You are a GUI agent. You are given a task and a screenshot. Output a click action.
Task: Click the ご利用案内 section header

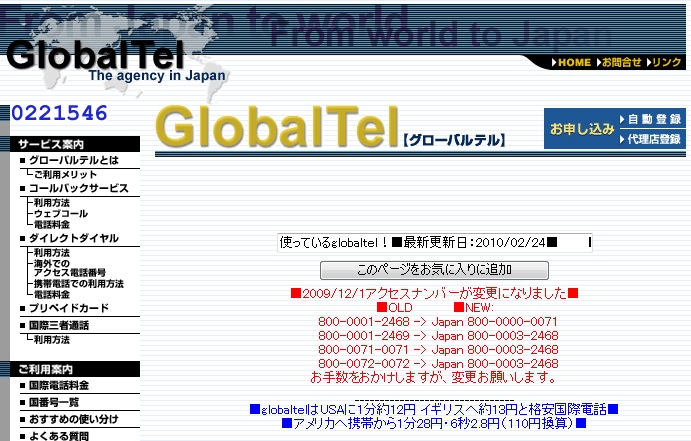point(75,369)
